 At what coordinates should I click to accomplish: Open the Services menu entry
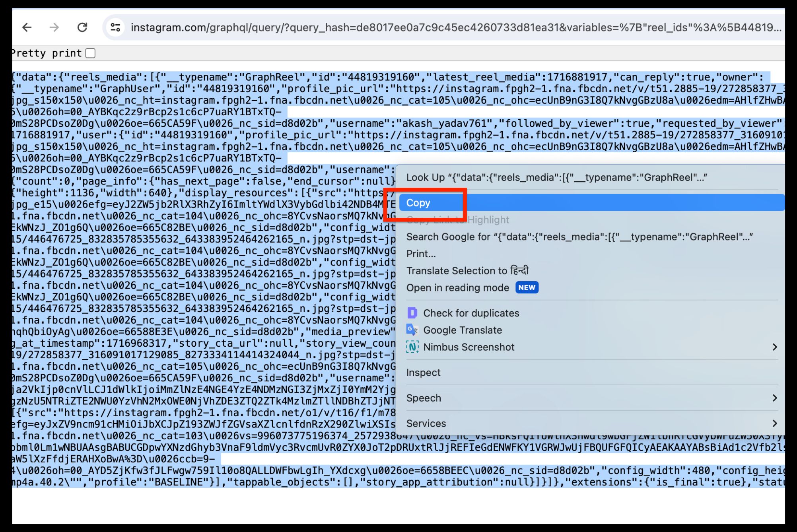(x=592, y=423)
